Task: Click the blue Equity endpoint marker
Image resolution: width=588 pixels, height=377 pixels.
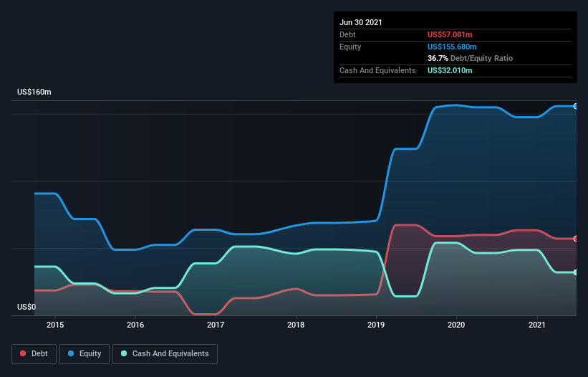Action: (x=576, y=107)
